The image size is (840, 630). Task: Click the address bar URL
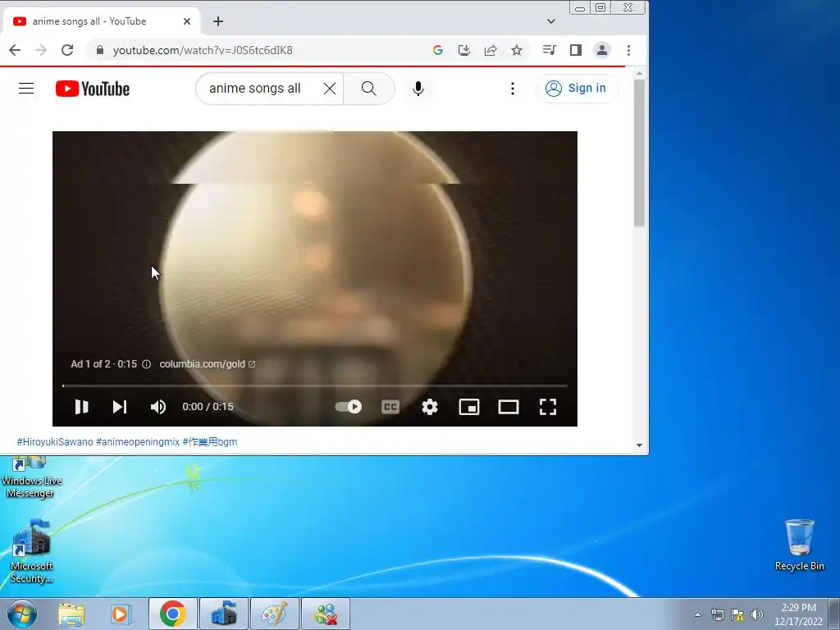(203, 50)
